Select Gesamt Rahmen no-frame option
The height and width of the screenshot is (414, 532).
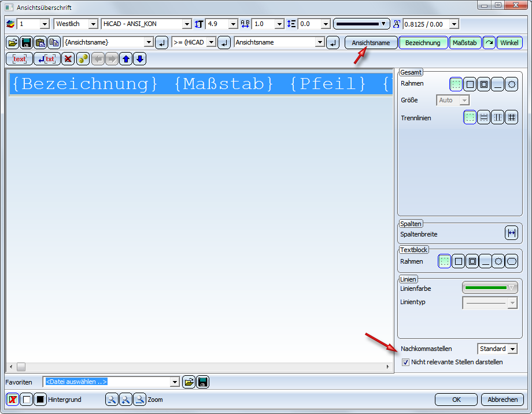click(x=456, y=84)
